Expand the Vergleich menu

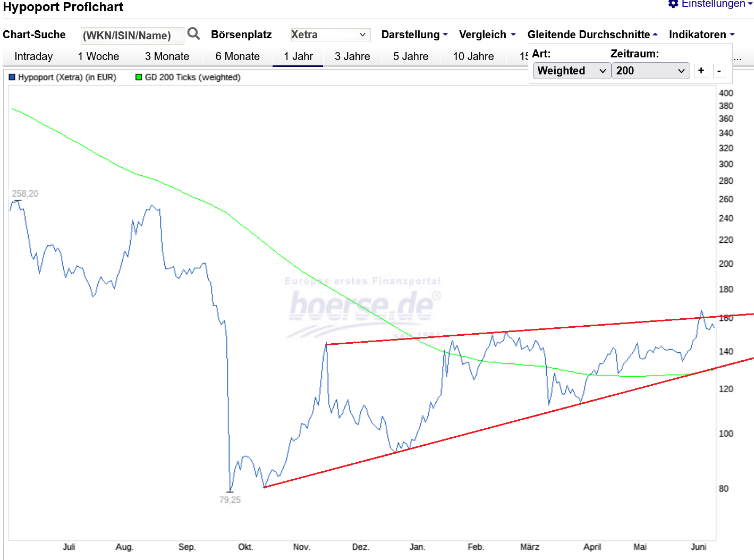[487, 35]
